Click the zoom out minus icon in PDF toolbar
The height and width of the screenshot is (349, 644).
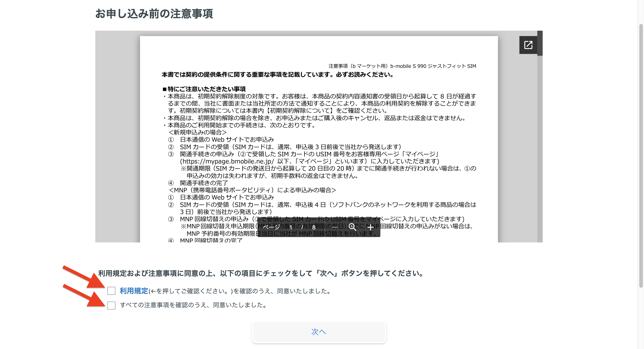(x=334, y=227)
